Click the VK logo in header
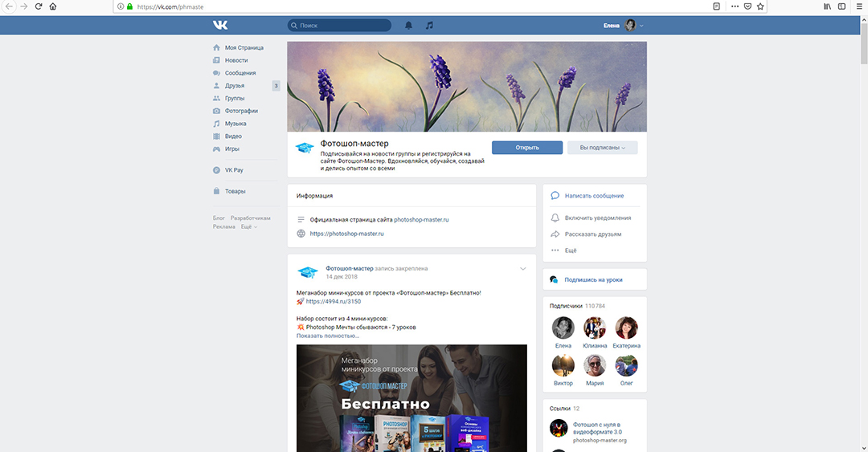This screenshot has height=452, width=868. 220,26
